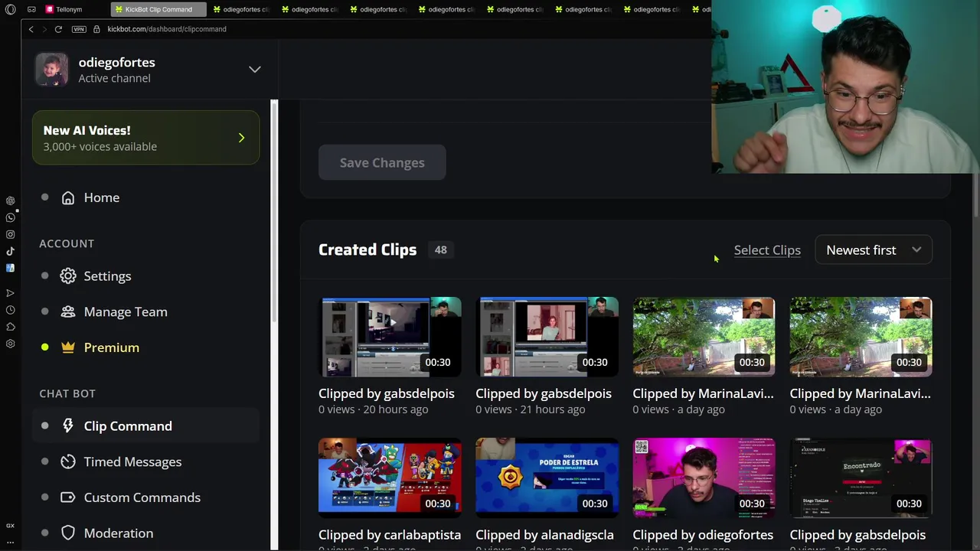Select the KickBot Clip Command tab

pos(158,9)
